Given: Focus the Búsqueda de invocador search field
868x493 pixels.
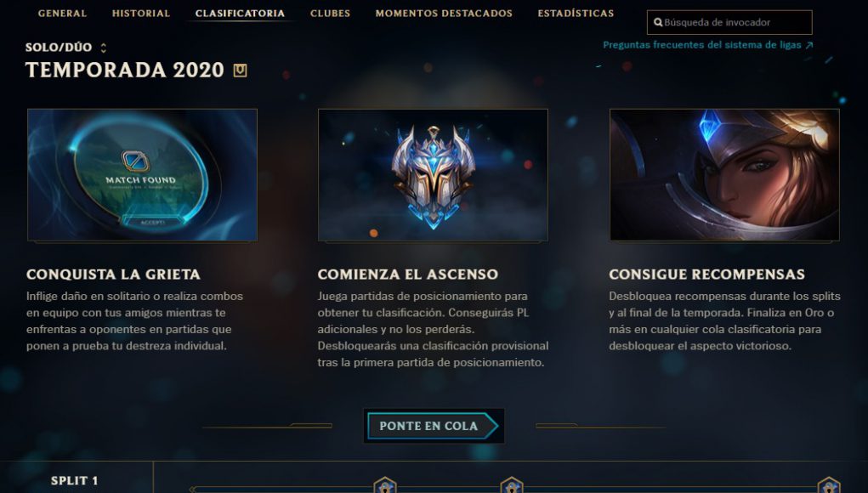Looking at the screenshot, I should click(729, 23).
